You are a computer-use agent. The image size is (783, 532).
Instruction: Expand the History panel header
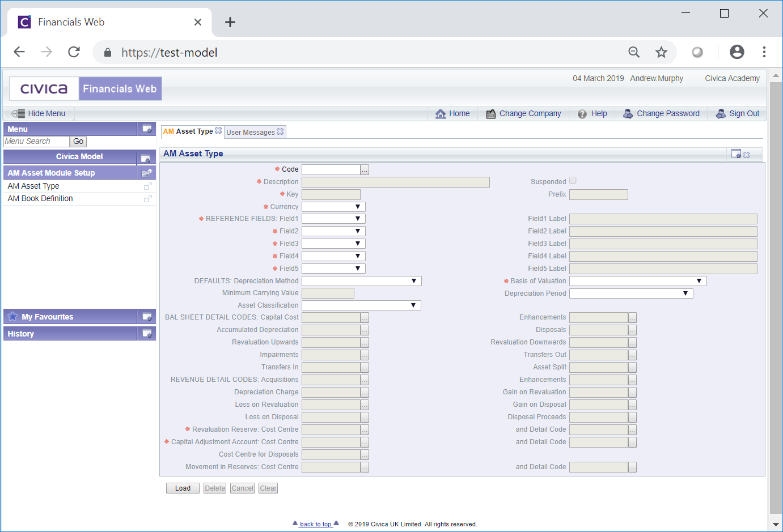pos(70,334)
